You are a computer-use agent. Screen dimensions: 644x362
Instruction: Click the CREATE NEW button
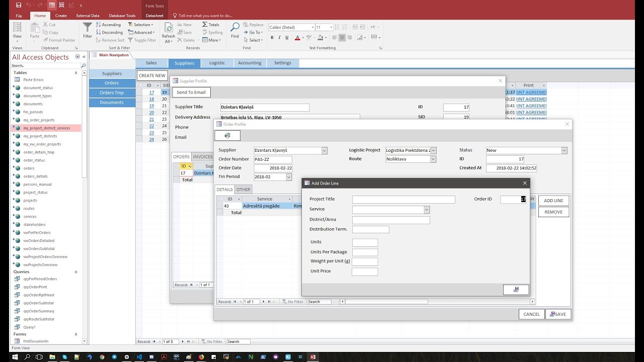[x=152, y=75]
